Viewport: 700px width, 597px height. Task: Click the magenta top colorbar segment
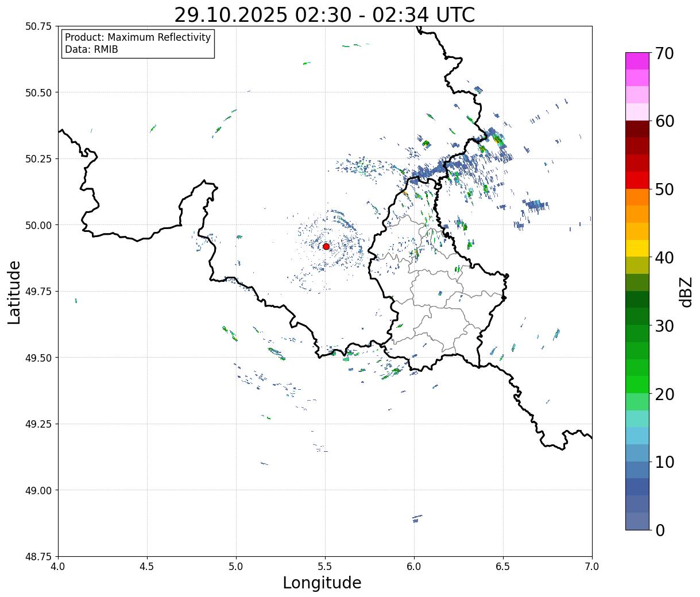click(x=637, y=61)
